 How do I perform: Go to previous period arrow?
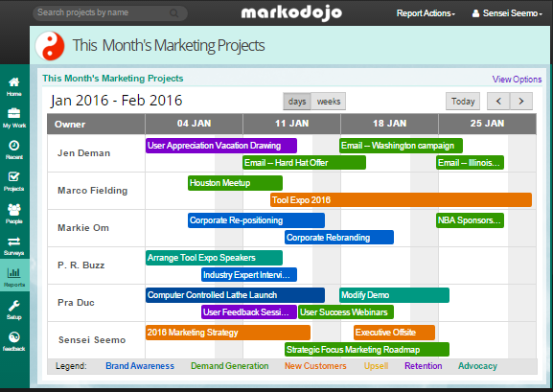(x=498, y=102)
